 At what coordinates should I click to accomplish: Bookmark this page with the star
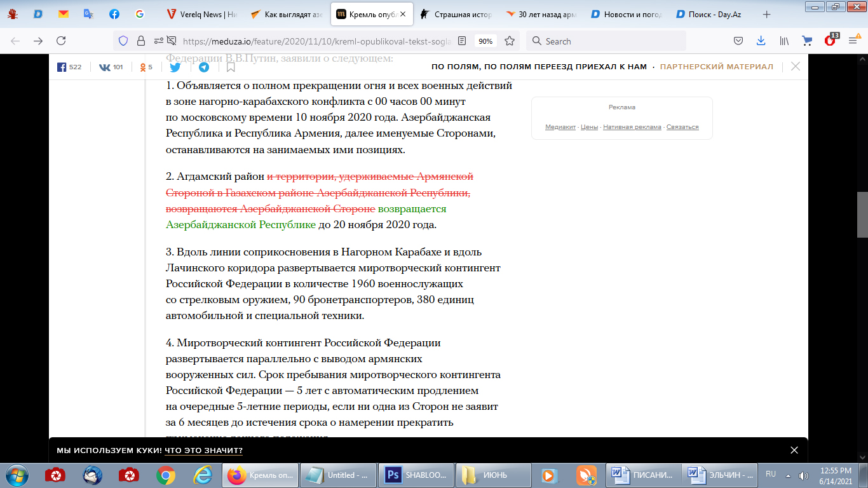tap(510, 41)
